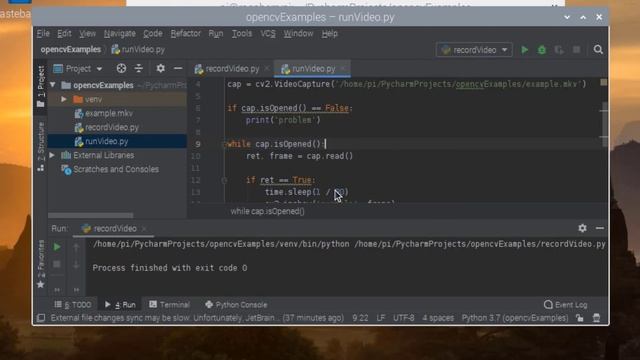Open the Navigate menu
Image resolution: width=640 pixels, height=360 pixels.
[x=120, y=33]
